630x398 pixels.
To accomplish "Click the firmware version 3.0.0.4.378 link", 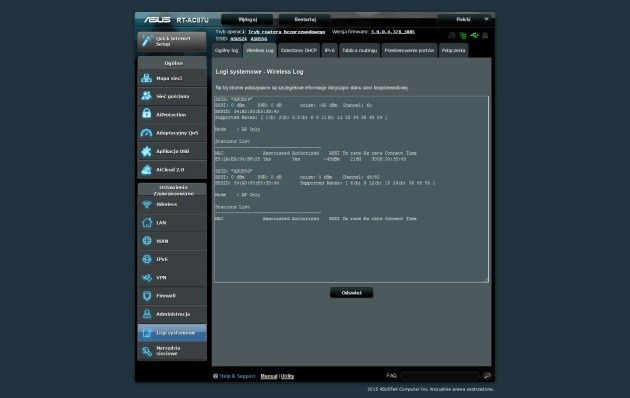I will 393,32.
